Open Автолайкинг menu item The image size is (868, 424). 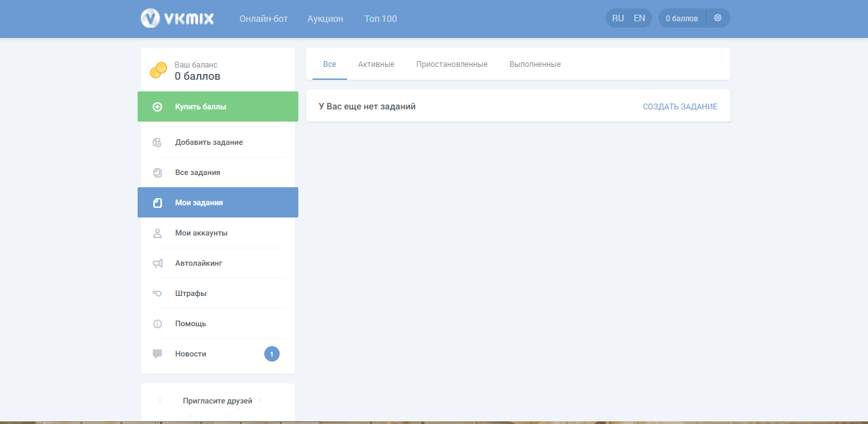tap(218, 263)
